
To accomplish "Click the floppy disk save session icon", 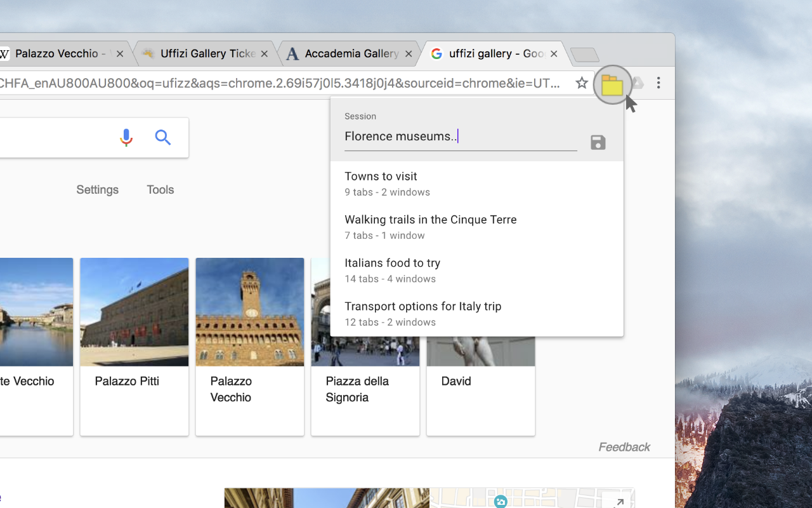I will (598, 143).
